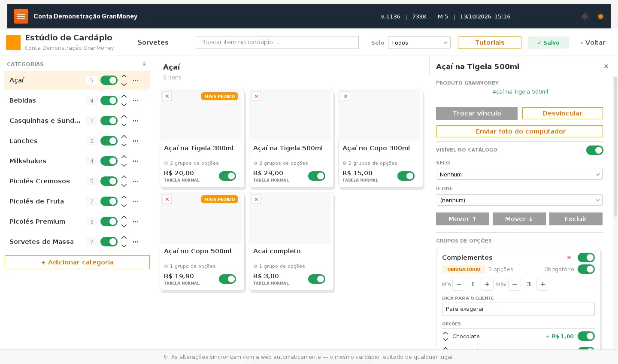Open the Ícone dropdown showing (nenhum)
618x364 pixels.
pos(520,200)
